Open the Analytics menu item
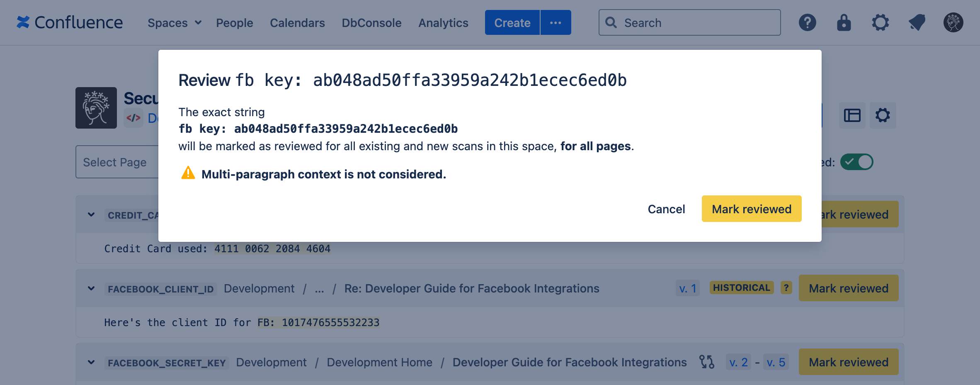The width and height of the screenshot is (980, 385). (443, 23)
